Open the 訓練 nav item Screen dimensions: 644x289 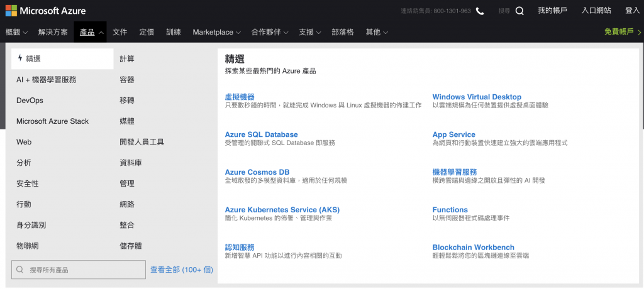click(x=174, y=32)
